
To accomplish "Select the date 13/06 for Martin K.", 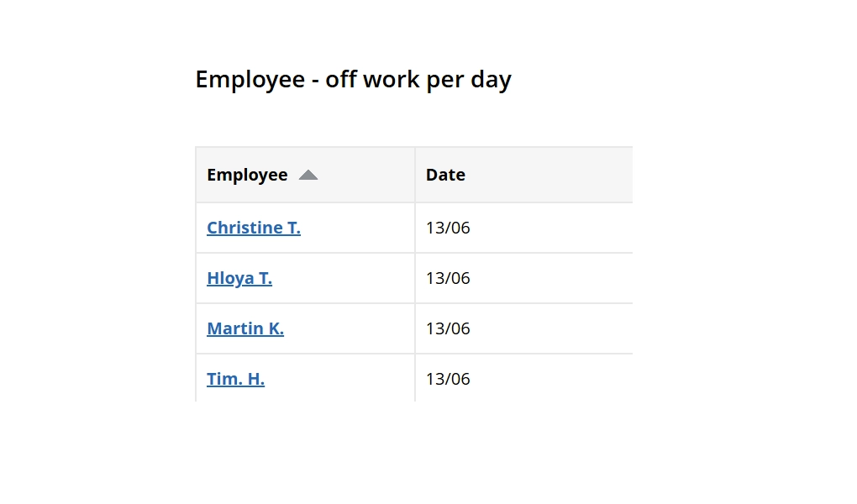I will coord(448,328).
